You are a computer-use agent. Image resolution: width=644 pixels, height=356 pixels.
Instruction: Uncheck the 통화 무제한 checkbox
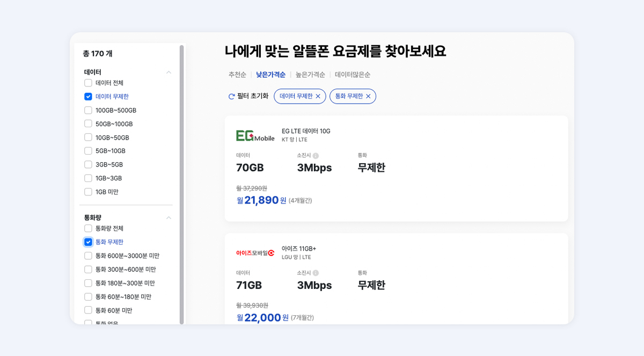point(87,242)
